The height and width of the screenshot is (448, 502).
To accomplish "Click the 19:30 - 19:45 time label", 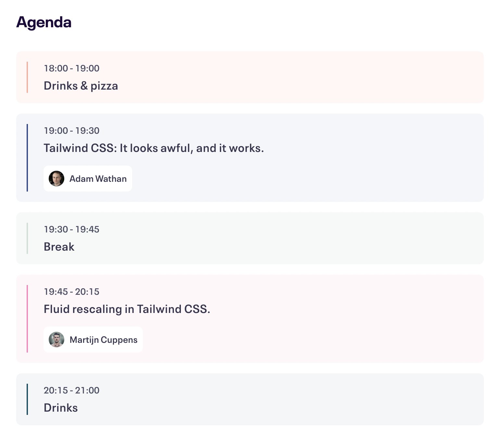I will (71, 229).
